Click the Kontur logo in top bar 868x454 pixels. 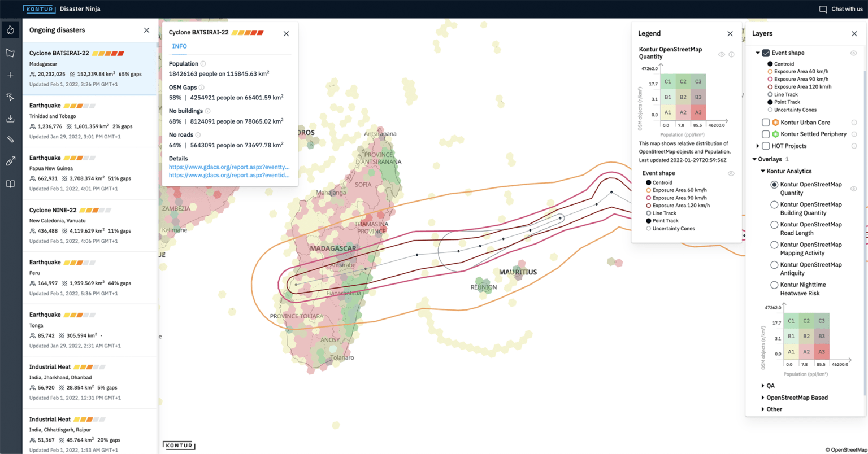coord(39,8)
